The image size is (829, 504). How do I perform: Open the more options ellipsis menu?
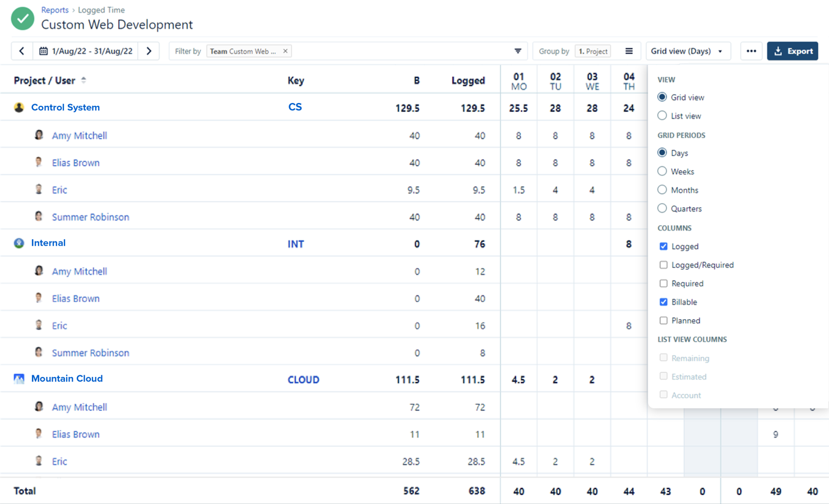point(751,51)
